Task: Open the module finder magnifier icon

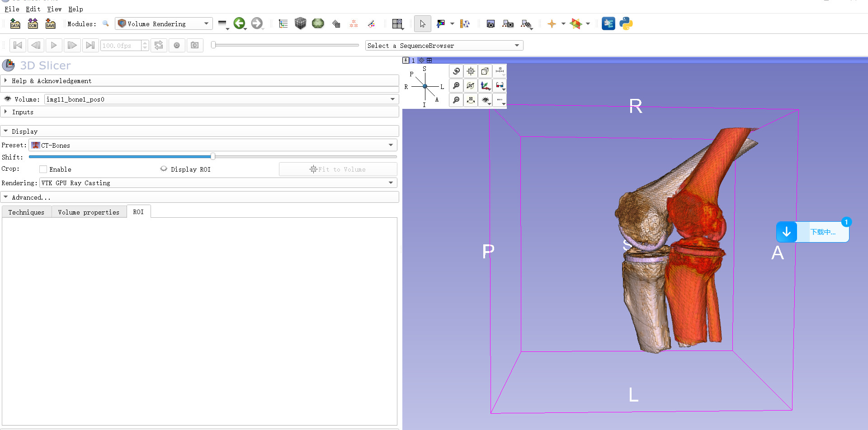Action: 106,23
